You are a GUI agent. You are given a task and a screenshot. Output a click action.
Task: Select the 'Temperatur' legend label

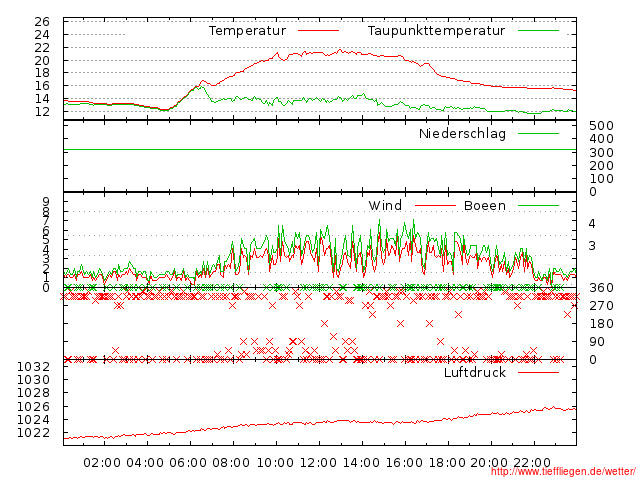pyautogui.click(x=247, y=31)
